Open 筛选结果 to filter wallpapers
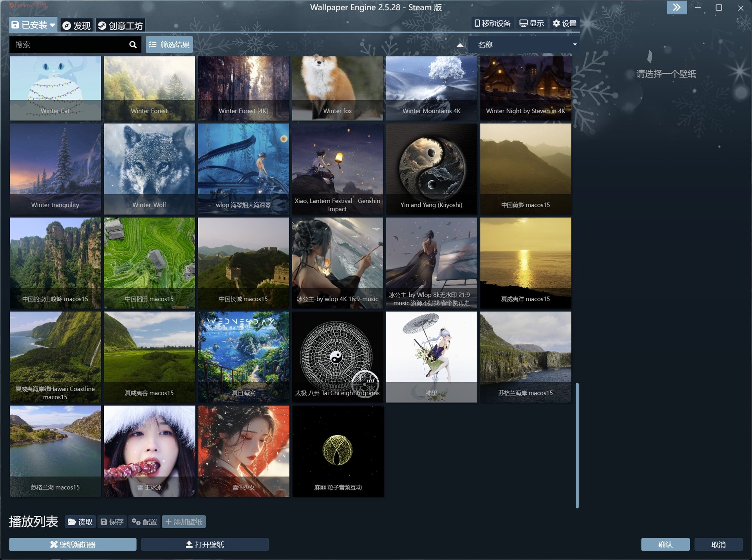The height and width of the screenshot is (560, 752). click(168, 44)
